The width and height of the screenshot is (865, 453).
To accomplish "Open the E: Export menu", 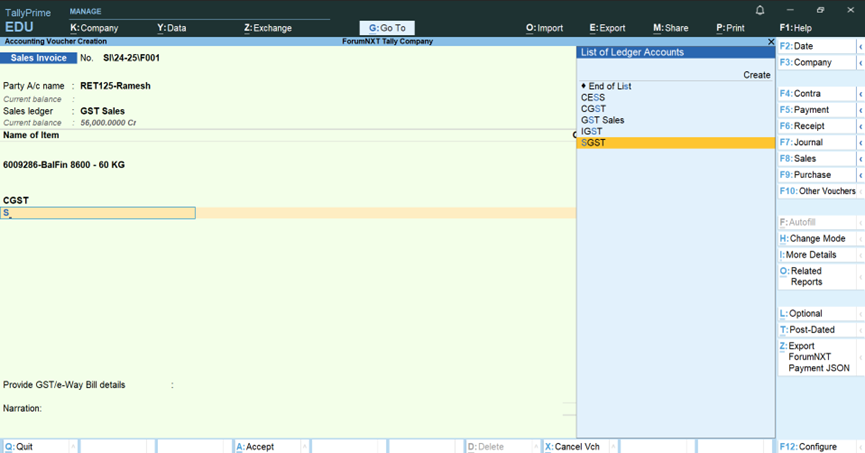I will pos(607,28).
